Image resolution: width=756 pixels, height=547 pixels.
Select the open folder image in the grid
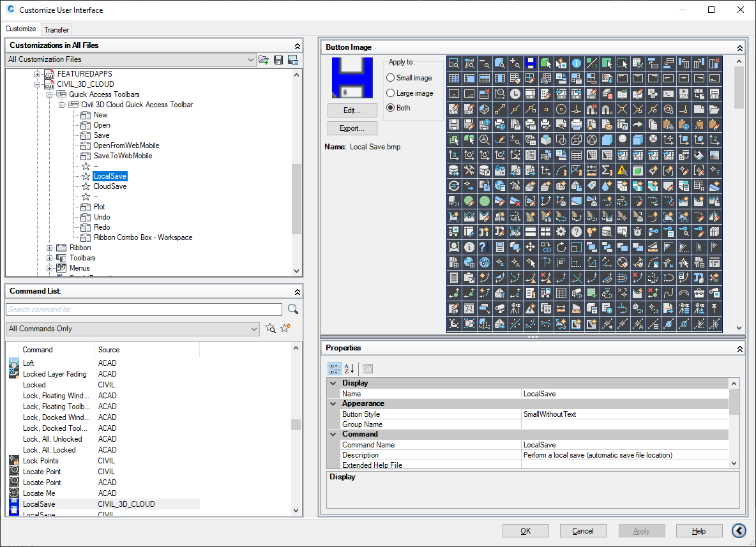pos(714,109)
